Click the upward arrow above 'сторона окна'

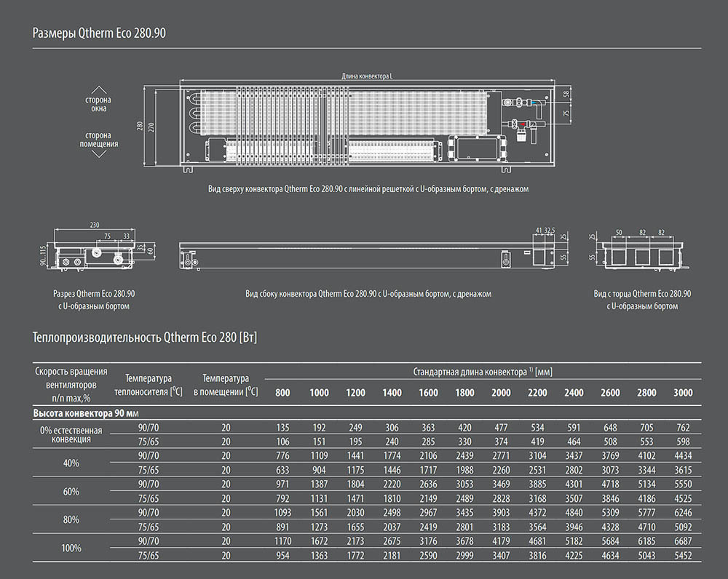(x=98, y=90)
